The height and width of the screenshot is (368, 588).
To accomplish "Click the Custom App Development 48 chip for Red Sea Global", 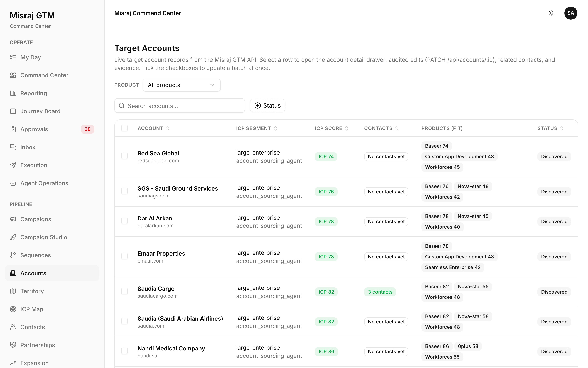I will 459,156.
